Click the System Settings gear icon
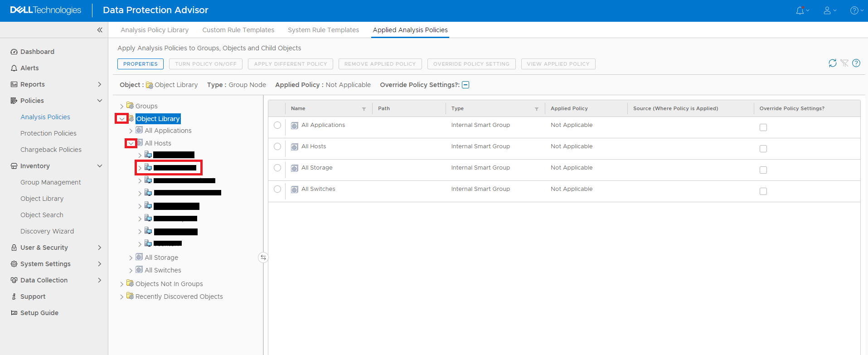 coord(14,264)
